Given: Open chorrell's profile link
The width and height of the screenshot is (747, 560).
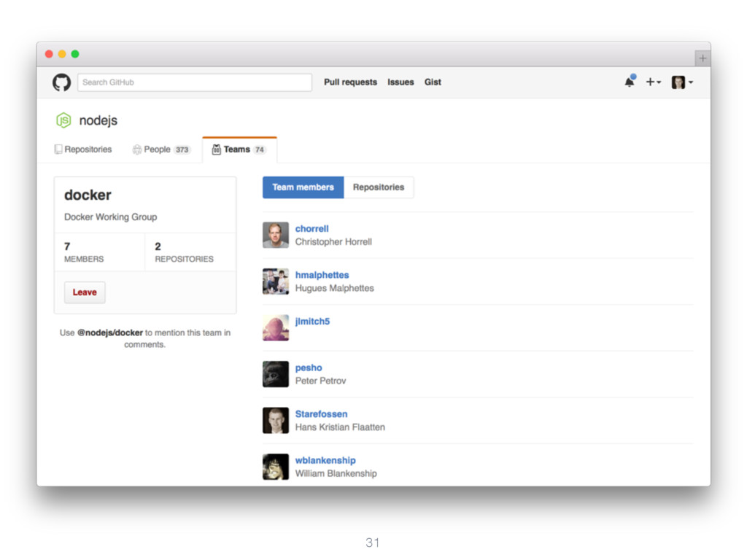Looking at the screenshot, I should tap(311, 228).
